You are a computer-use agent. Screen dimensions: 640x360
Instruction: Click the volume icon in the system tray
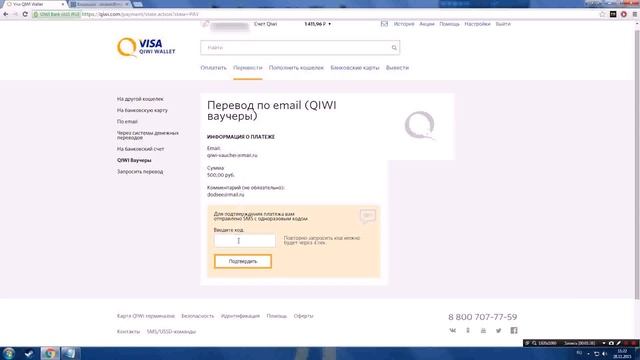(604, 353)
